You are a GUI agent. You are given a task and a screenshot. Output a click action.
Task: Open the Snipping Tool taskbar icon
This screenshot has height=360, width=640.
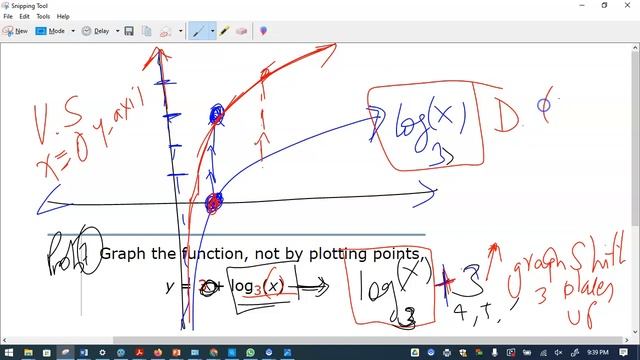pos(65,352)
